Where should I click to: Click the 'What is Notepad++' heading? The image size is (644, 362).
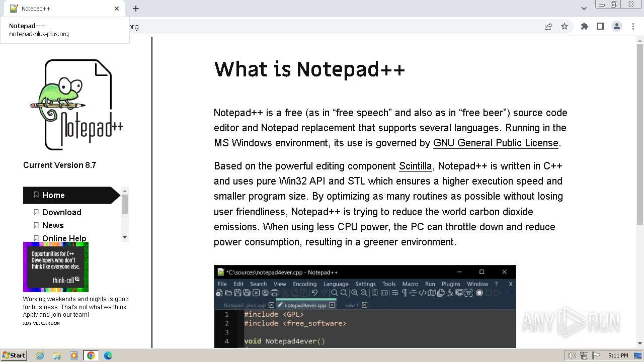click(x=309, y=69)
